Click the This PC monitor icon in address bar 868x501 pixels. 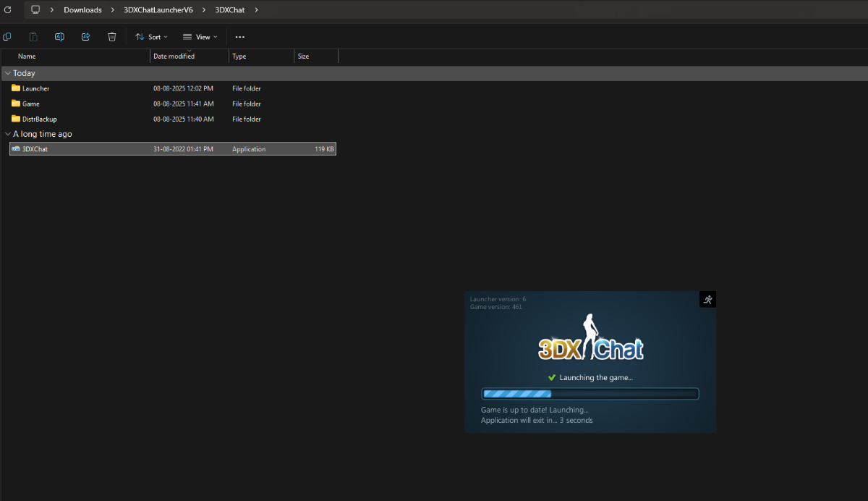[35, 9]
